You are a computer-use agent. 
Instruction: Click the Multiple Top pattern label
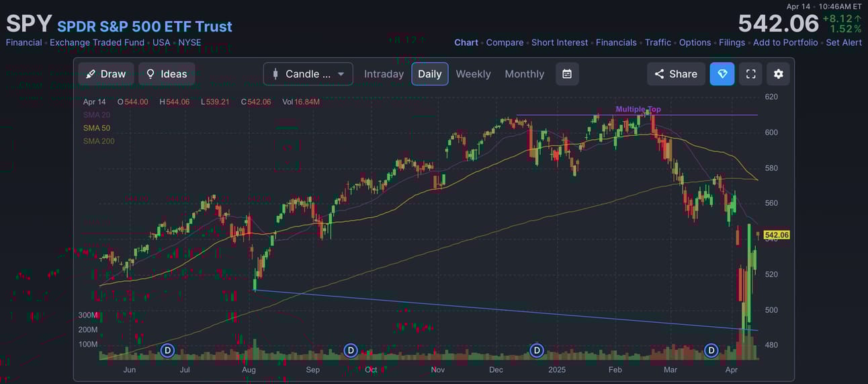tap(638, 109)
